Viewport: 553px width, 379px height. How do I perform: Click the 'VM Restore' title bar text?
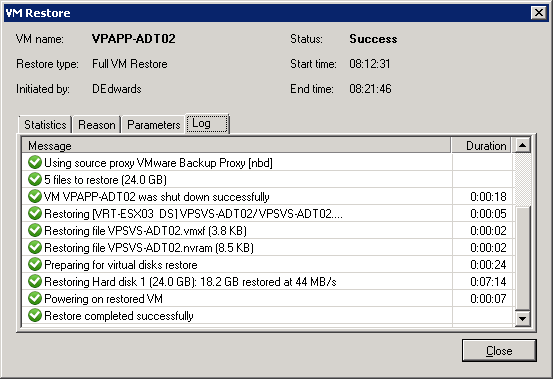pos(38,13)
